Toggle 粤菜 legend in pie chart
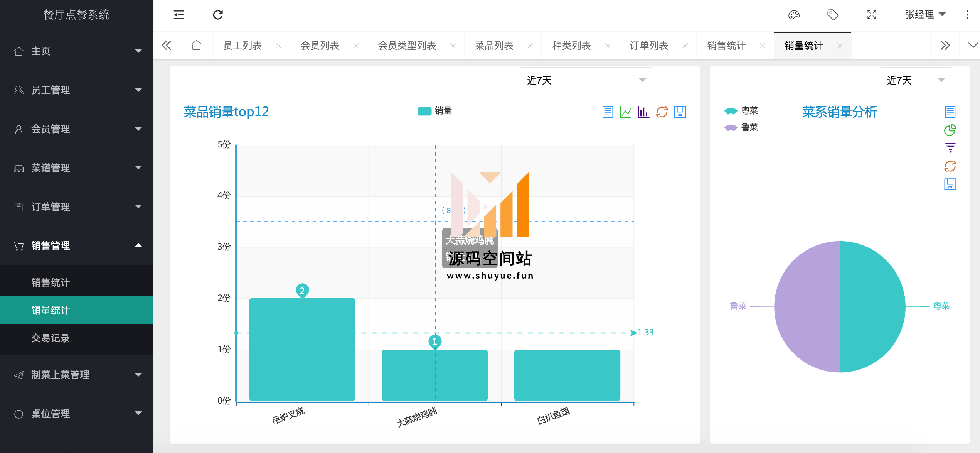Viewport: 980px width, 453px height. (741, 111)
